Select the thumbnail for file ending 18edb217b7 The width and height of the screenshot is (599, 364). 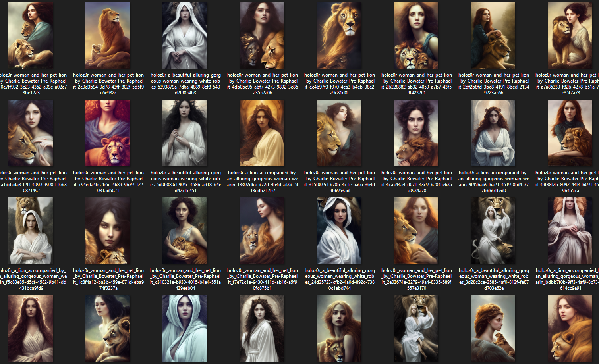tap(262, 133)
